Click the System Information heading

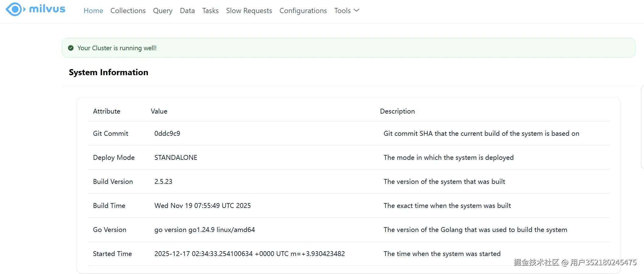(108, 72)
